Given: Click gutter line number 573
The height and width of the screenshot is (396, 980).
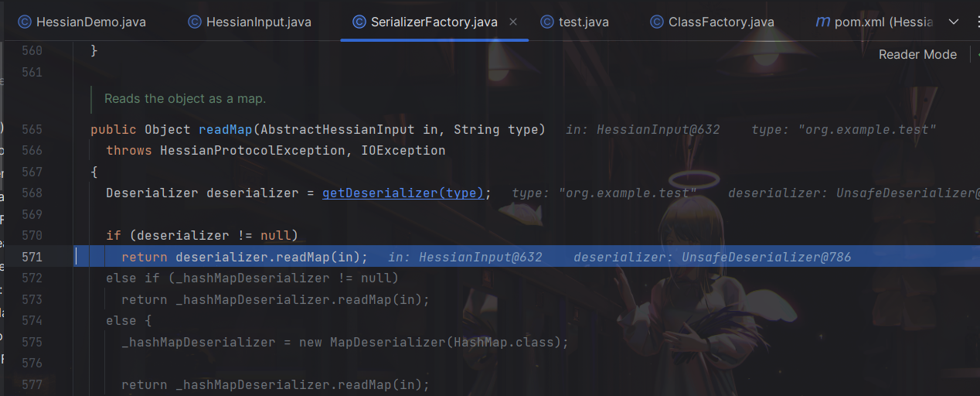Looking at the screenshot, I should pyautogui.click(x=32, y=299).
